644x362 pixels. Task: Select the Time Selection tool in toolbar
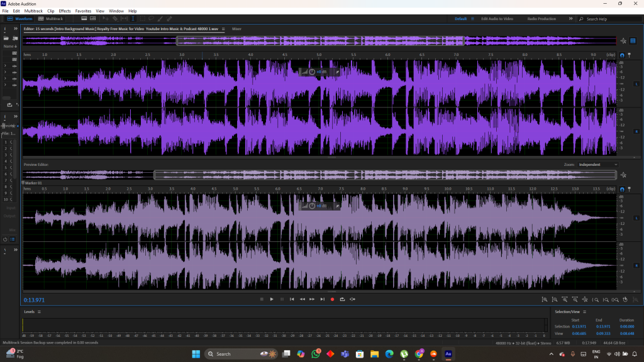pyautogui.click(x=133, y=19)
